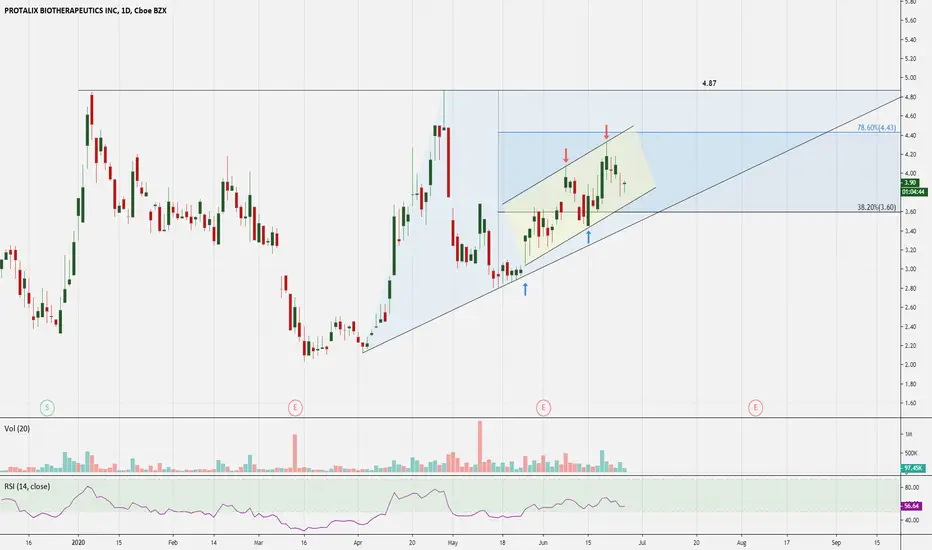Click the RSI value tag 56.64
Image resolution: width=932 pixels, height=550 pixels.
(912, 506)
